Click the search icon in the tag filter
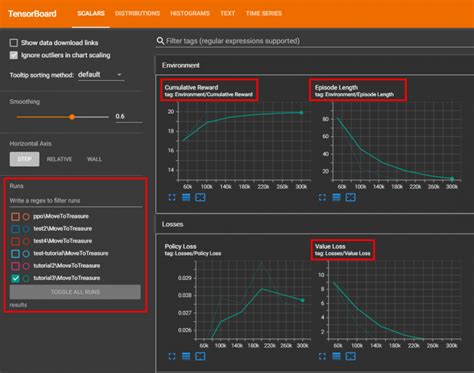This screenshot has width=474, height=373. [x=160, y=41]
